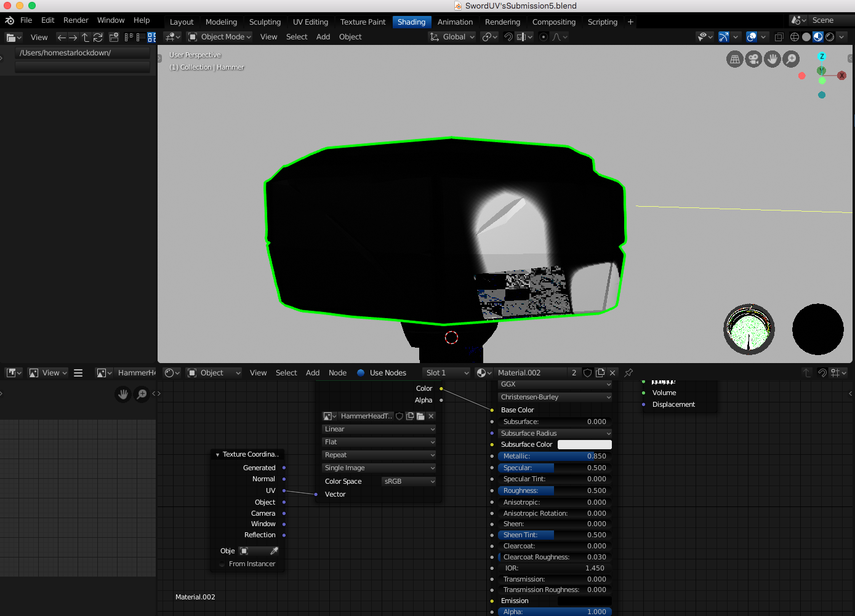Click the viewport zoom magnifier icon
855x616 pixels.
(x=791, y=59)
